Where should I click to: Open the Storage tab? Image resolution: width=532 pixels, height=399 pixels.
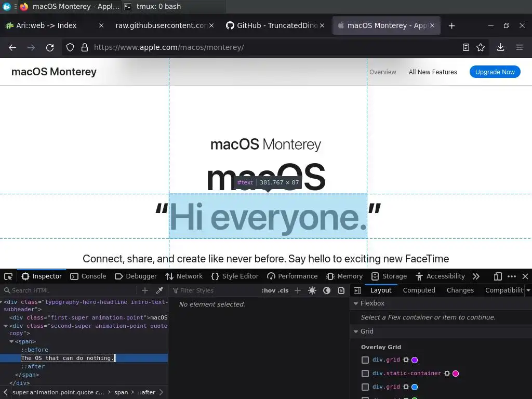(x=389, y=276)
